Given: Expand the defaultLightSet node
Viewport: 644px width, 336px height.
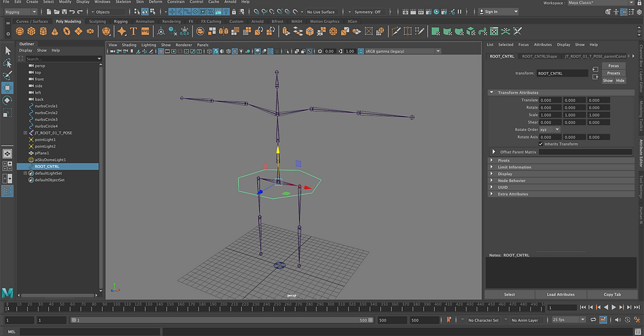Looking at the screenshot, I should pos(25,173).
